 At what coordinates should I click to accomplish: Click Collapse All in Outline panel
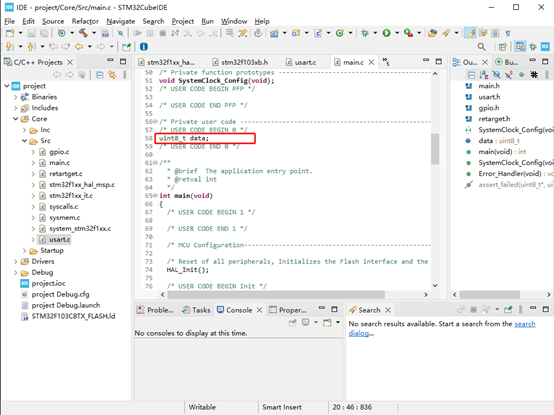click(x=471, y=75)
